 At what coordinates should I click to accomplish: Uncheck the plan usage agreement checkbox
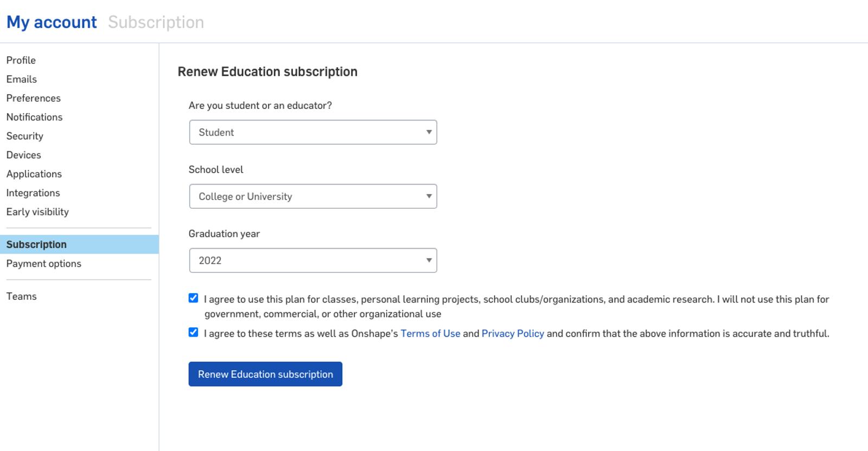(193, 298)
